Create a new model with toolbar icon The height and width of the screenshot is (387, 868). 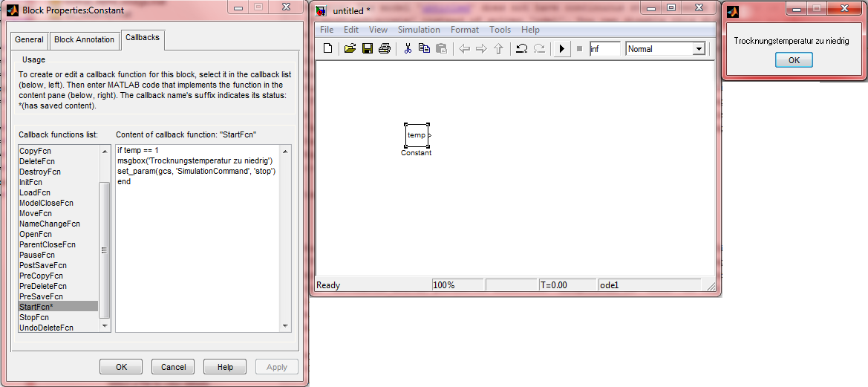(327, 49)
